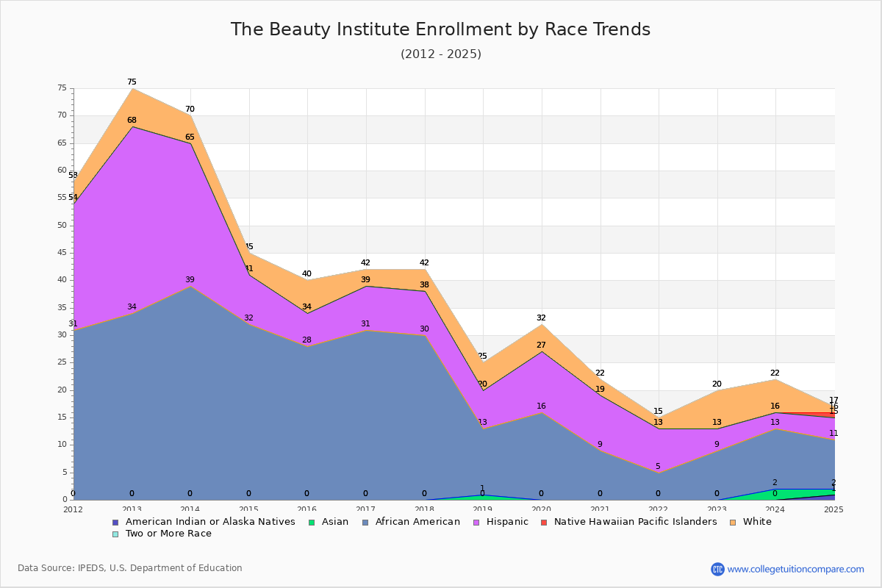Click the chart title The Beauty Institute Enrollment
The width and height of the screenshot is (882, 588).
440,29
